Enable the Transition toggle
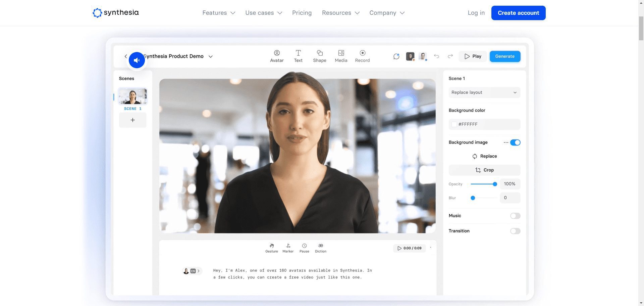Screen dimensions: 644x306 click(515, 231)
